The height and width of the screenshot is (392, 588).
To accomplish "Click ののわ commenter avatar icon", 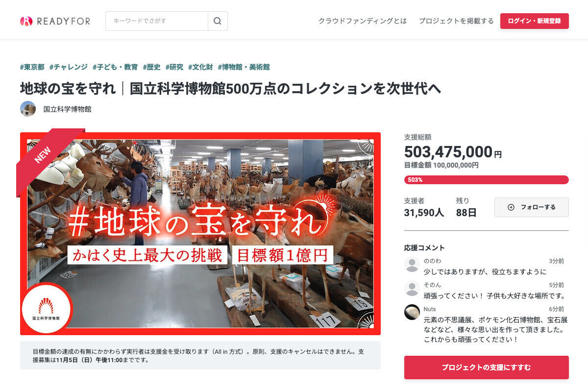I will click(412, 265).
